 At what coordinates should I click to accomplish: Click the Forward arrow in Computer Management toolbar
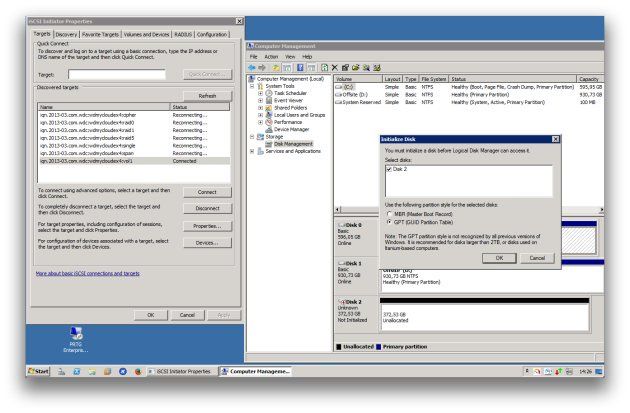(x=262, y=67)
